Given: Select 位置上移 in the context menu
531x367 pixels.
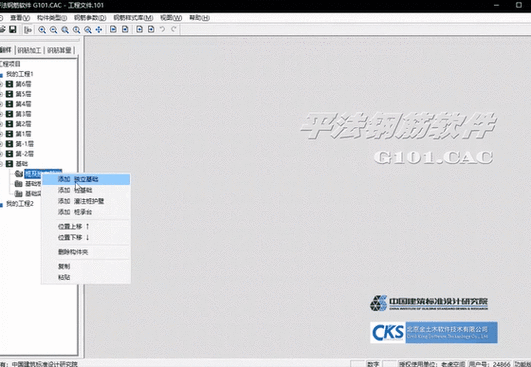Looking at the screenshot, I should tap(86, 226).
